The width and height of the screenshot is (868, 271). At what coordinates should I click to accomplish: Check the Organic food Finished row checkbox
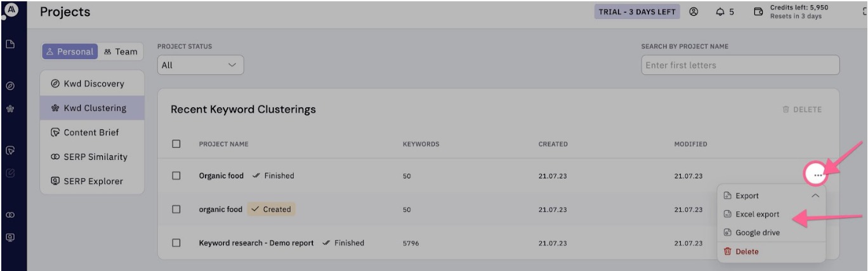(x=176, y=176)
